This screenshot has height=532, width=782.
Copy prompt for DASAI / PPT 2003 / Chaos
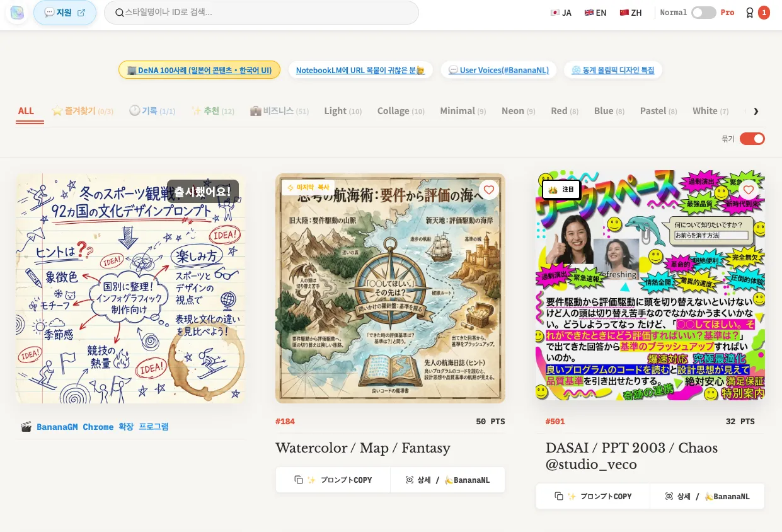tap(593, 496)
